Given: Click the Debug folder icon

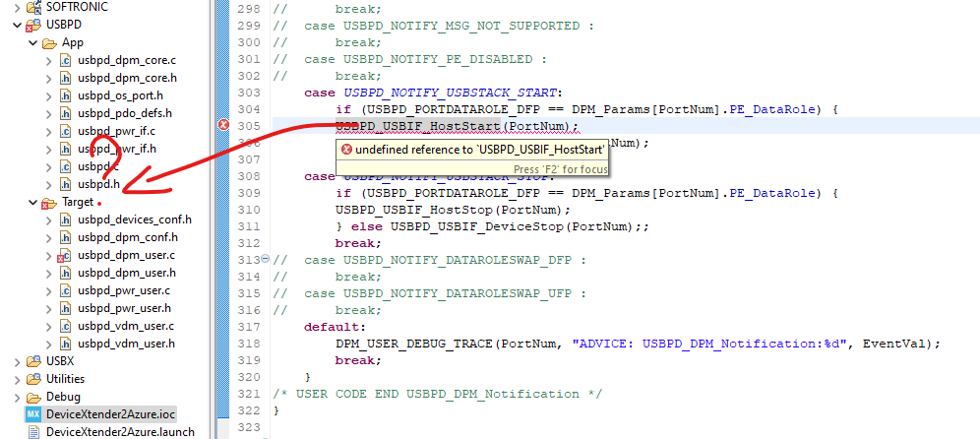Looking at the screenshot, I should pyautogui.click(x=33, y=397).
